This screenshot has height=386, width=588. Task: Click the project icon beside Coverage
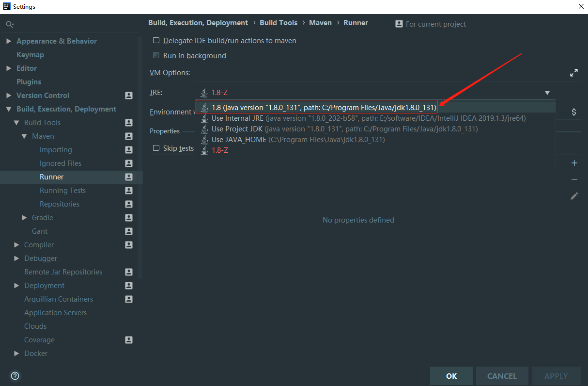tap(129, 340)
